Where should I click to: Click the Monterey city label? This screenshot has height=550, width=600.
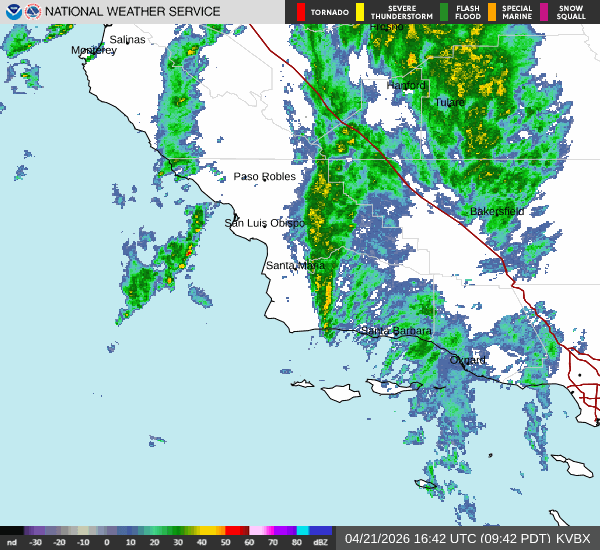point(94,50)
